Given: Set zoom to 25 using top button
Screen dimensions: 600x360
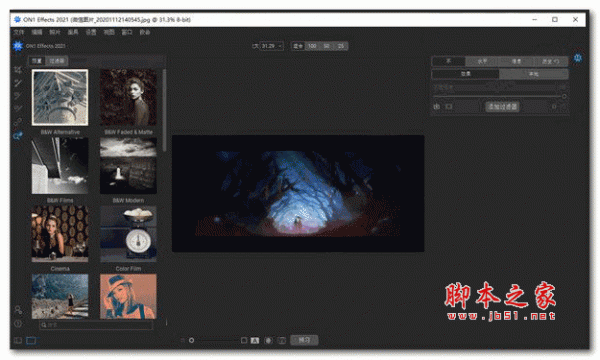Looking at the screenshot, I should pos(341,46).
